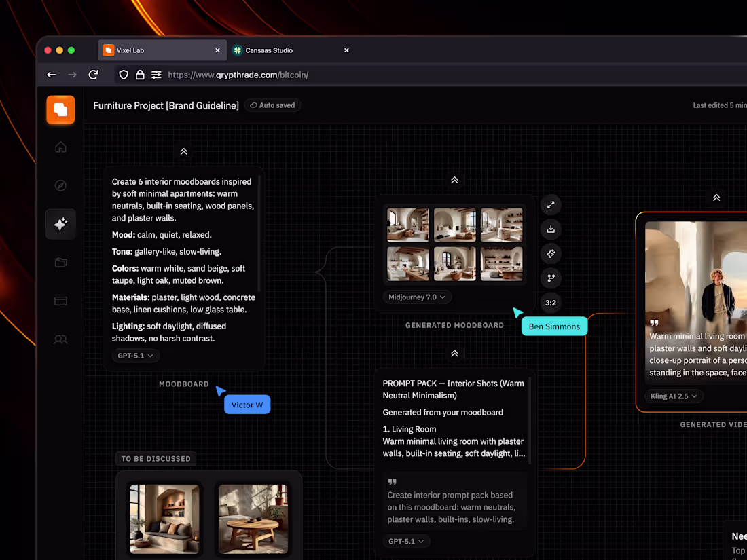Click the tracking protection shield in the address bar
The width and height of the screenshot is (747, 560).
click(x=123, y=75)
